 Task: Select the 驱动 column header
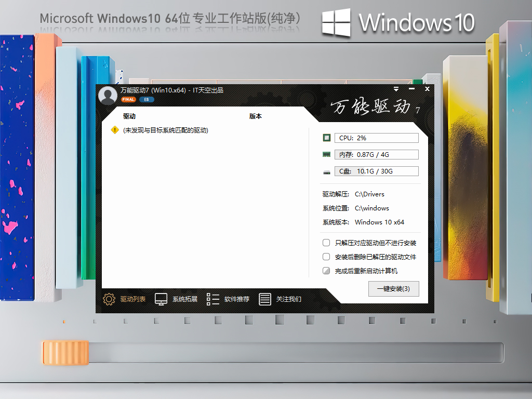click(x=128, y=116)
